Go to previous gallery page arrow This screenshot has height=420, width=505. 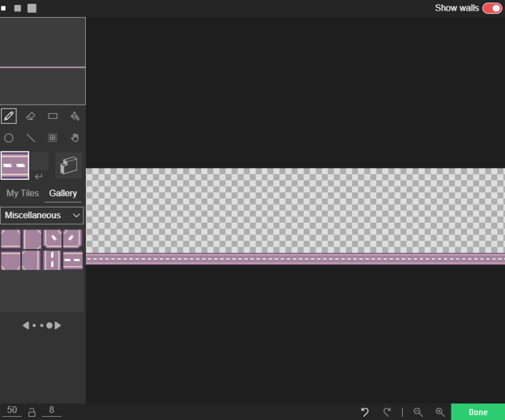tap(26, 325)
